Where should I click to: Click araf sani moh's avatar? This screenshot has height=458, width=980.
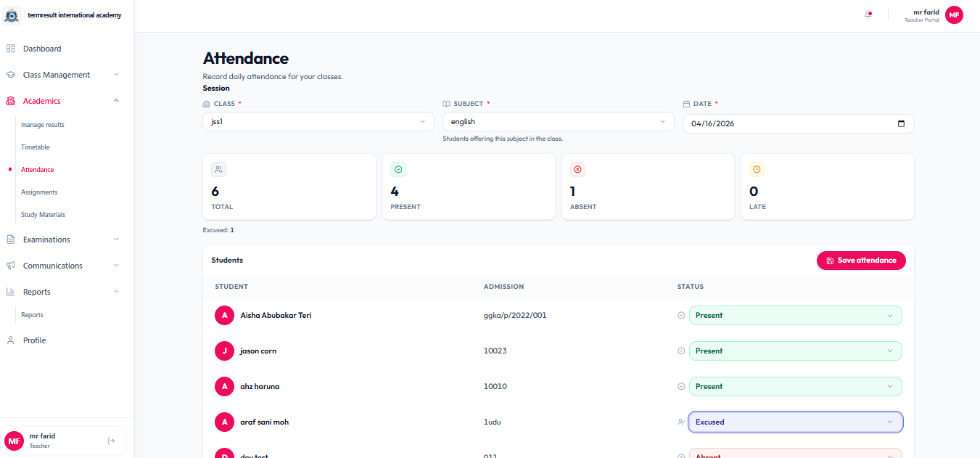[225, 422]
